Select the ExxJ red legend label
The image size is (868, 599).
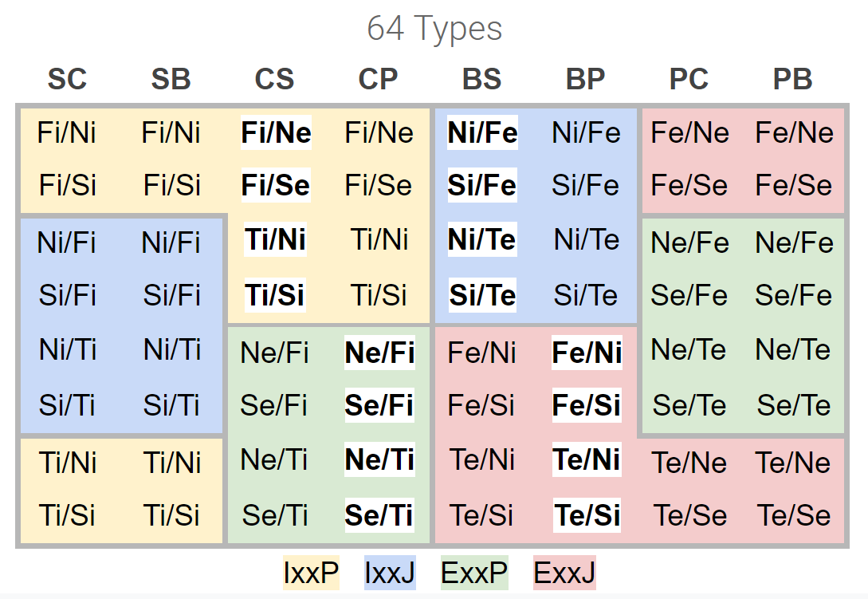[564, 573]
